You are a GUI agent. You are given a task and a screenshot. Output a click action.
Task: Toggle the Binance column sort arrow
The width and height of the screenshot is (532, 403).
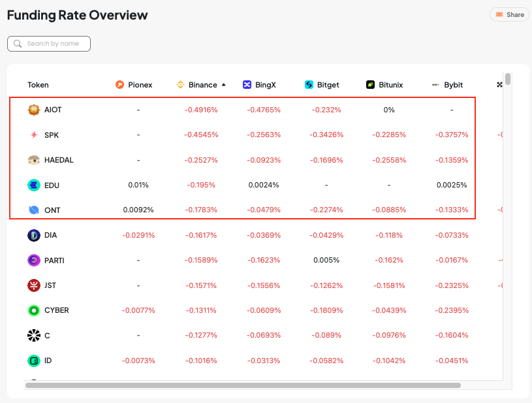224,84
